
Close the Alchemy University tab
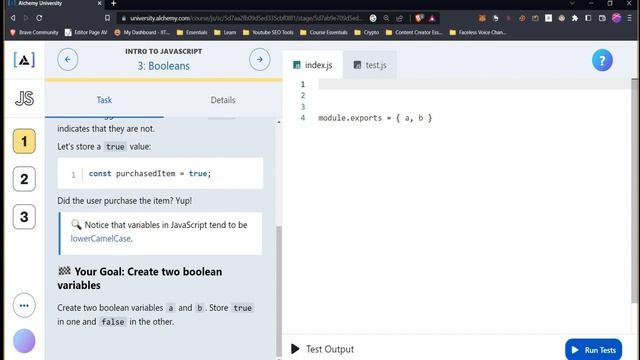coord(99,3)
